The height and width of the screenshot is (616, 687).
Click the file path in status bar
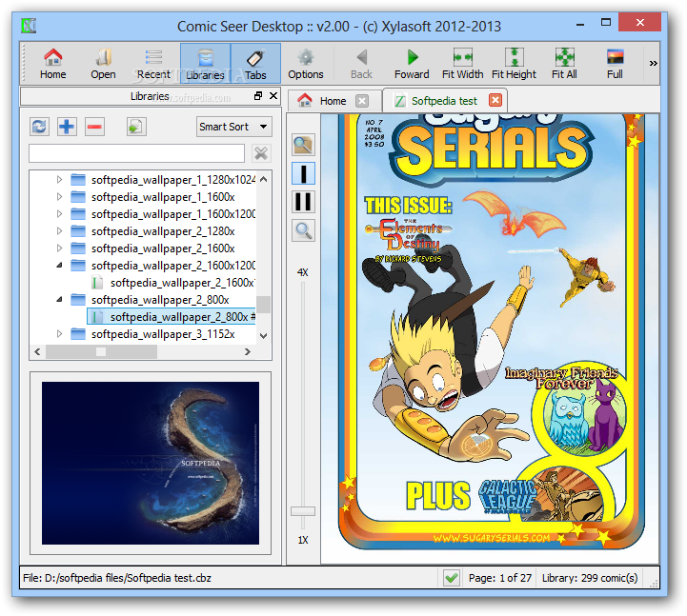tap(117, 578)
